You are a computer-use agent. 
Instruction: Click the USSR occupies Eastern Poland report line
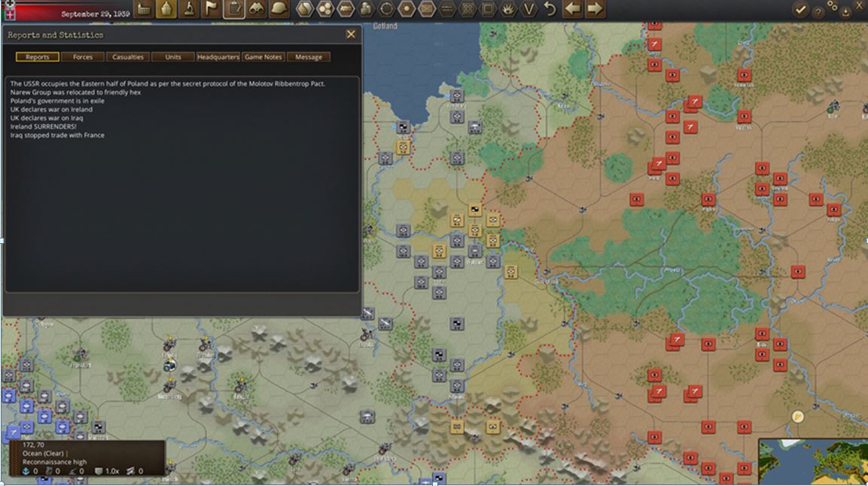[x=168, y=84]
